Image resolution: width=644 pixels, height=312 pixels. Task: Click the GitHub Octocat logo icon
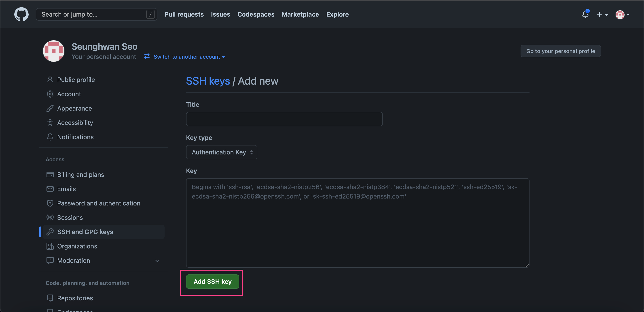coord(21,14)
